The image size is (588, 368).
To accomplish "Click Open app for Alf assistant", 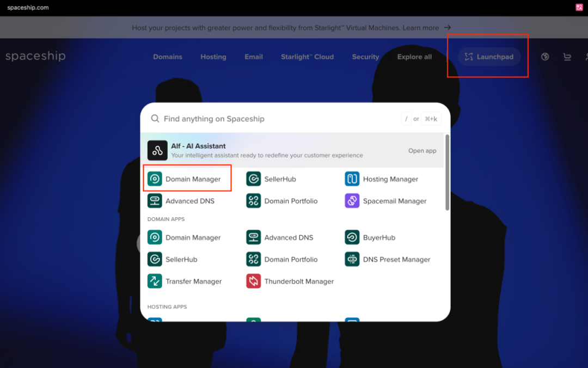I will 422,150.
